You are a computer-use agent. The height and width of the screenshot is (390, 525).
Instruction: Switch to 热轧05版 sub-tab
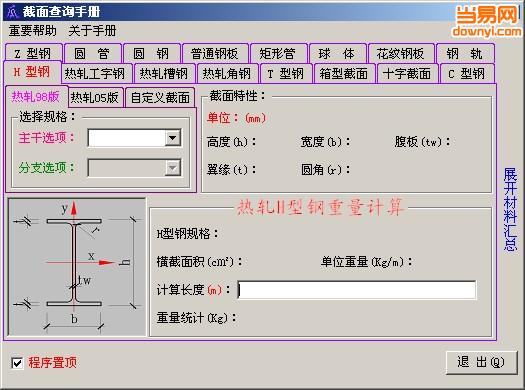pyautogui.click(x=95, y=97)
